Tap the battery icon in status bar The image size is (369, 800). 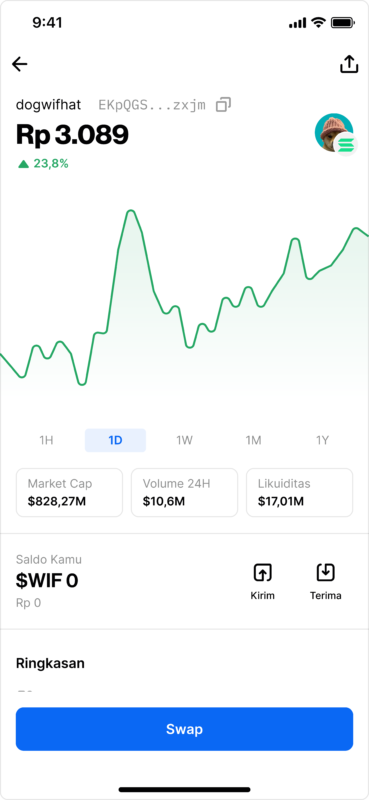[343, 22]
